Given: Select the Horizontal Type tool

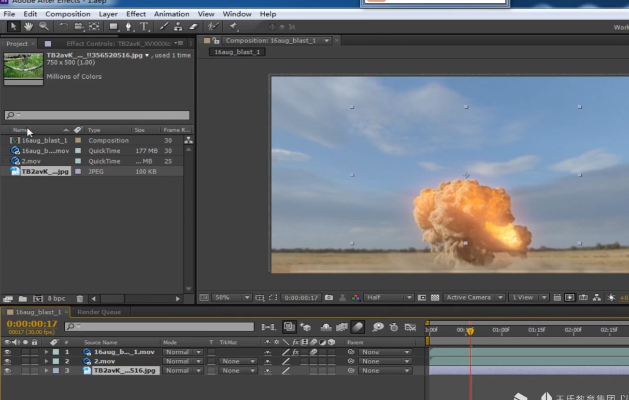Looking at the screenshot, I should (144, 27).
